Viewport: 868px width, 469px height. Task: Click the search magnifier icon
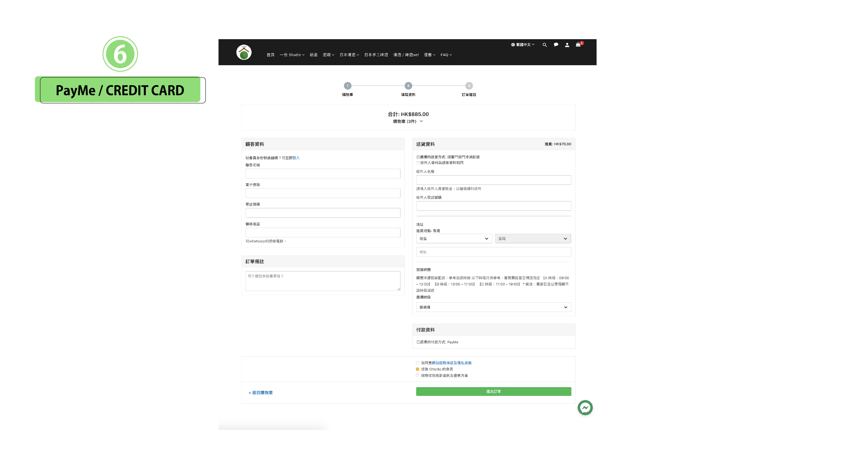(x=545, y=45)
